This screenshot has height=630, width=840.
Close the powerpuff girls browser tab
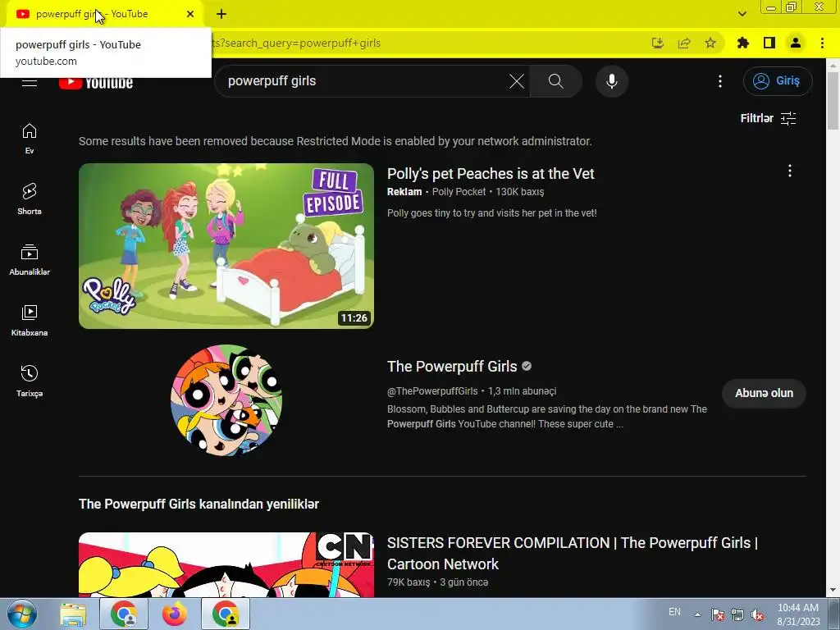(x=190, y=14)
